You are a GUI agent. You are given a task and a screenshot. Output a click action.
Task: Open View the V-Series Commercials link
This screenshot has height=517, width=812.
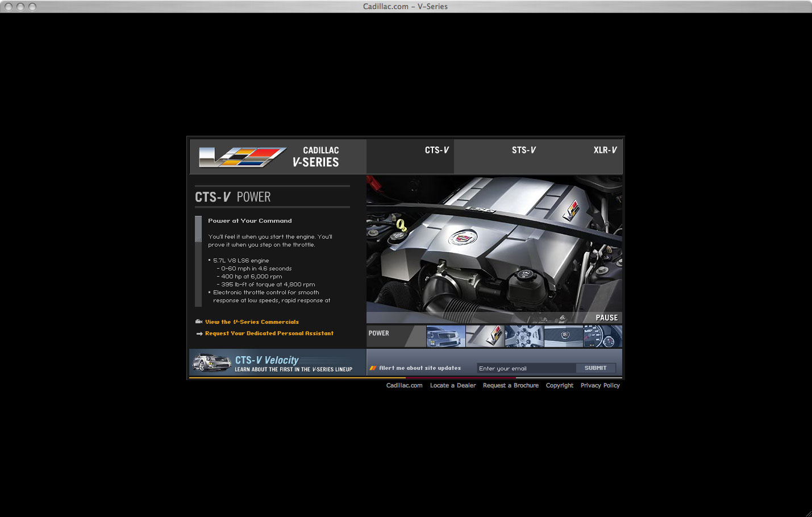click(x=252, y=322)
